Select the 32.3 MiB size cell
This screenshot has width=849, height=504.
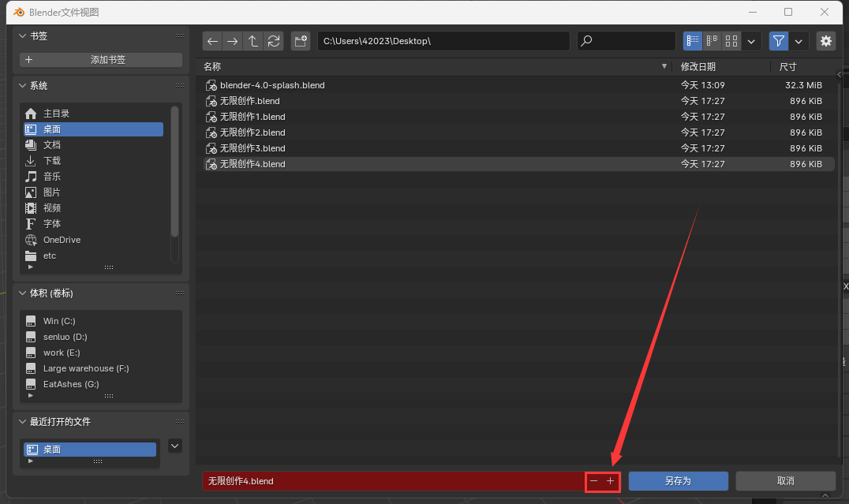pos(803,85)
